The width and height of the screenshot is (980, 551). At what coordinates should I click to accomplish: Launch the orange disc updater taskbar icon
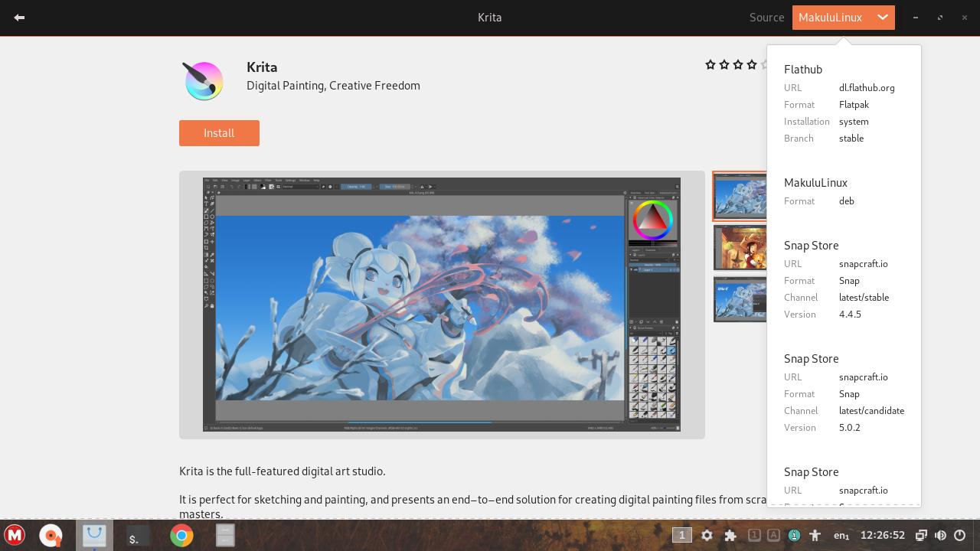51,535
